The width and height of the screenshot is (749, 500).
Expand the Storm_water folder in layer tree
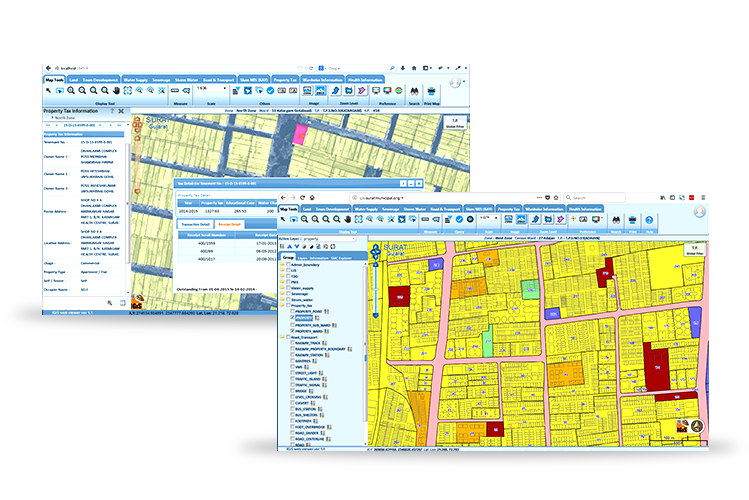pyautogui.click(x=282, y=299)
